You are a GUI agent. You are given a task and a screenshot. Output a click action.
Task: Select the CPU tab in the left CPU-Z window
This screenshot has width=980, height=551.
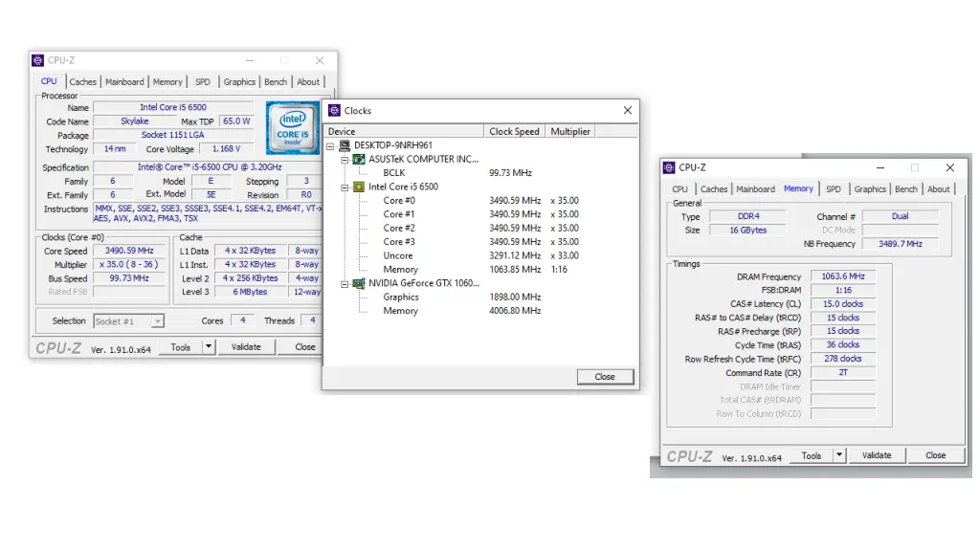point(49,81)
